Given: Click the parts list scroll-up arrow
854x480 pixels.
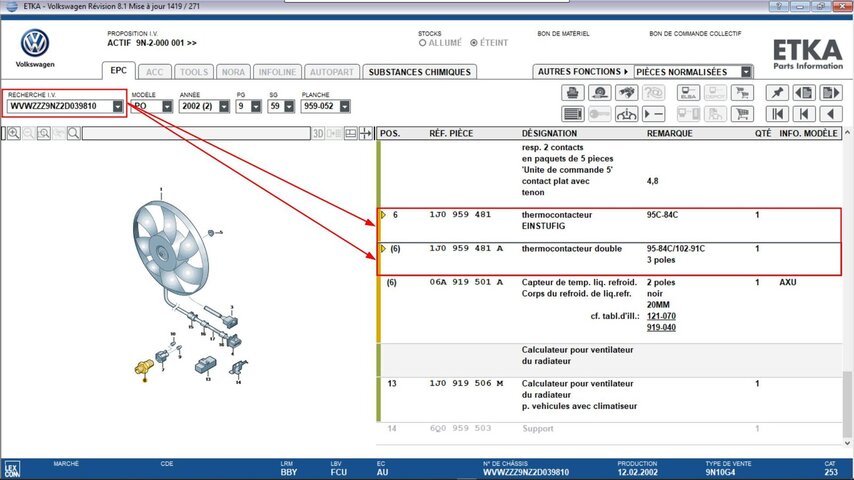Looking at the screenshot, I should 847,132.
